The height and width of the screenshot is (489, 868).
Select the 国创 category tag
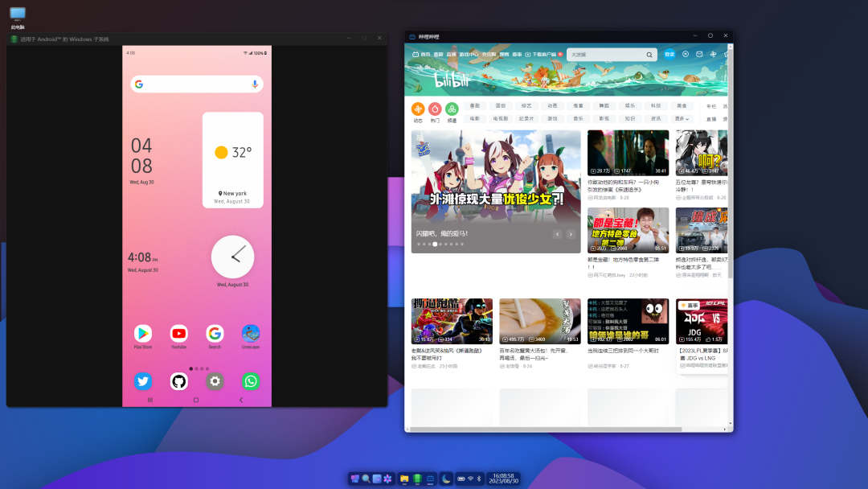tap(501, 106)
